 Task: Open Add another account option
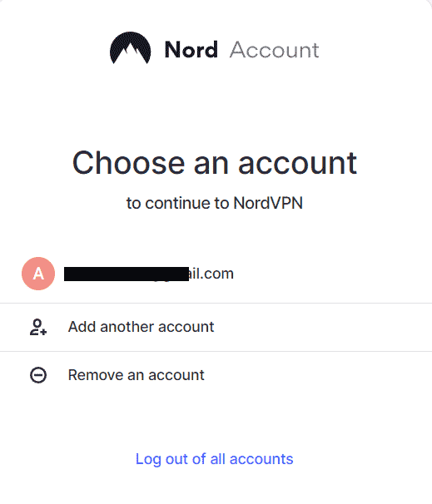216,327
